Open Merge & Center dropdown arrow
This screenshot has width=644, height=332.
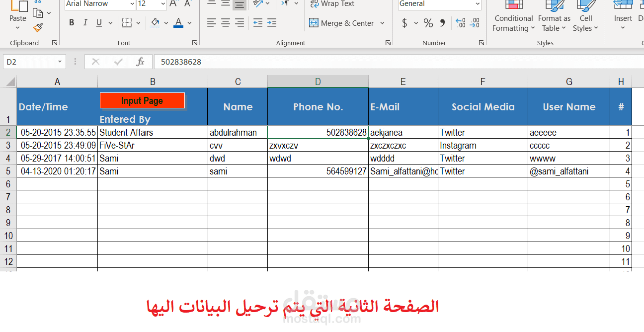coord(382,23)
